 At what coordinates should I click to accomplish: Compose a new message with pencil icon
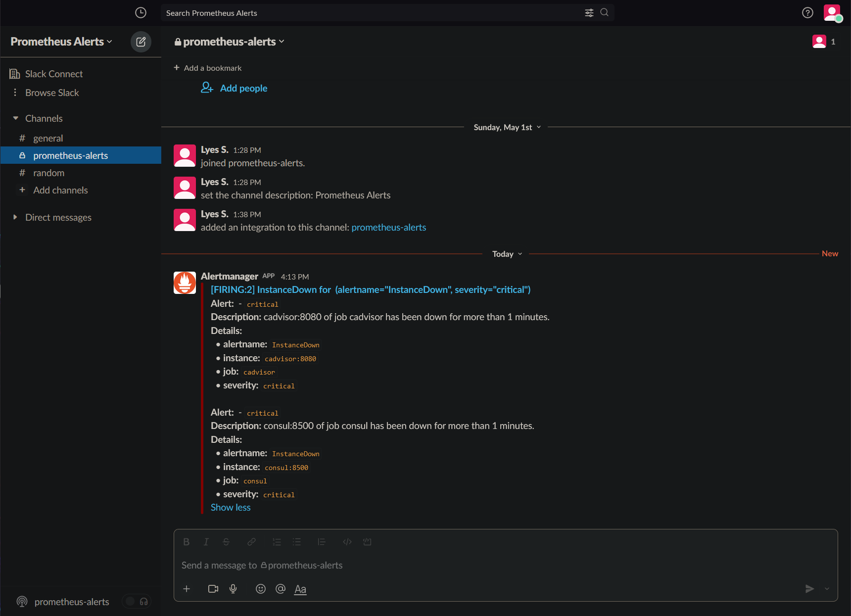tap(141, 42)
